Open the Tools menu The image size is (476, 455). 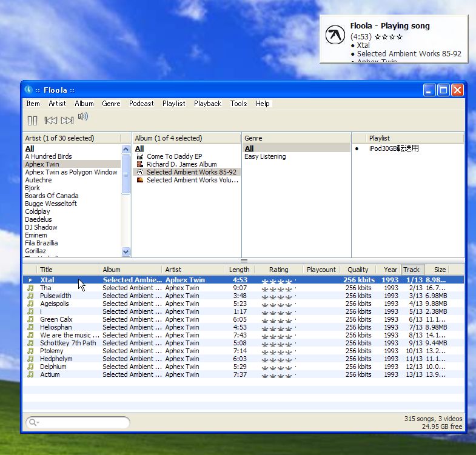pyautogui.click(x=239, y=104)
